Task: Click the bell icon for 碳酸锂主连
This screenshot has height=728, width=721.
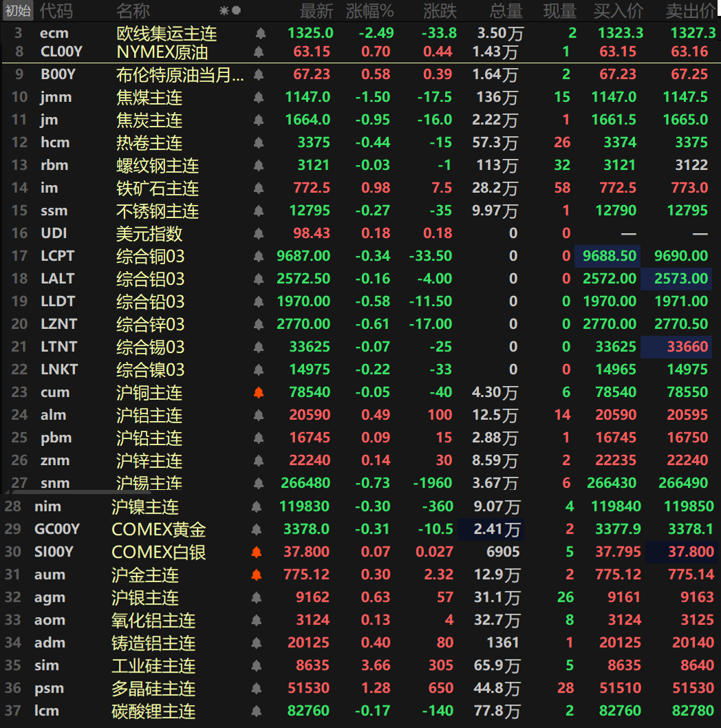Action: [257, 711]
